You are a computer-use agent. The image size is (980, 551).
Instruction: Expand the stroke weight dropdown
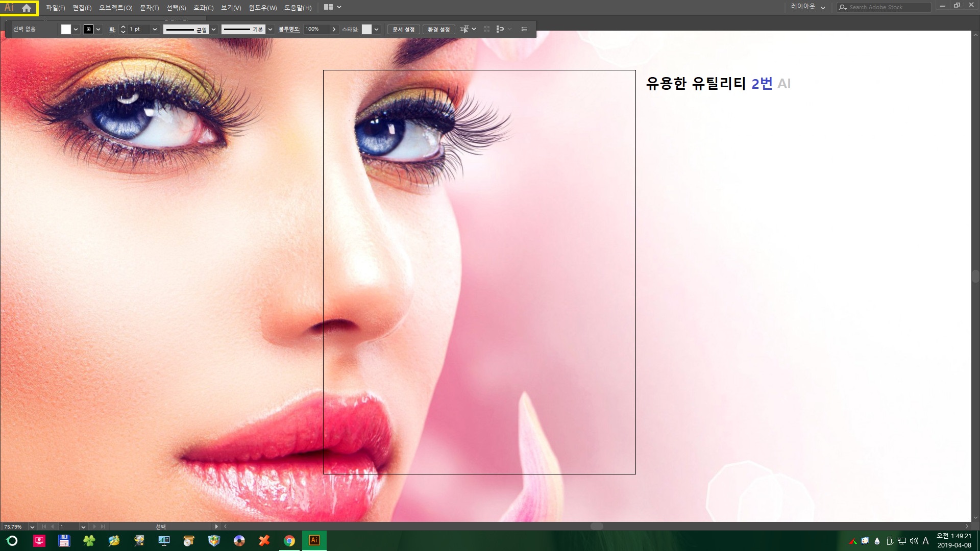pyautogui.click(x=154, y=29)
